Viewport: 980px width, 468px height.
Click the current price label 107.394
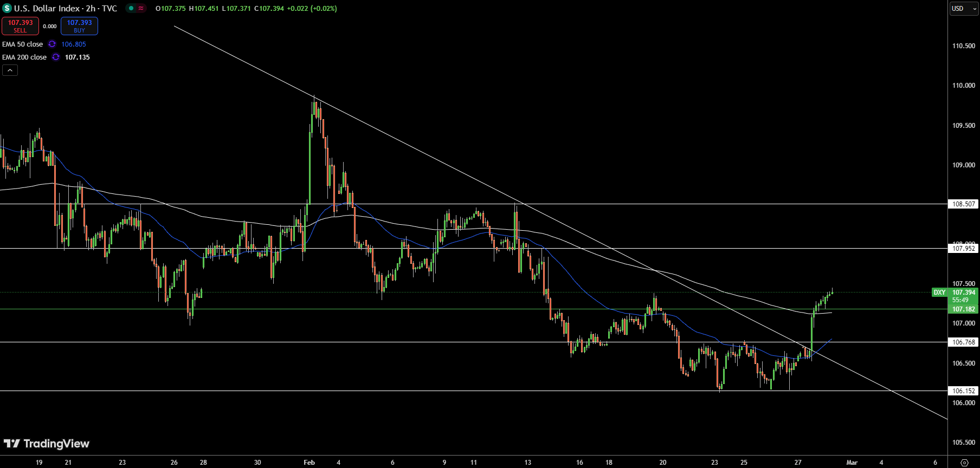coord(964,292)
